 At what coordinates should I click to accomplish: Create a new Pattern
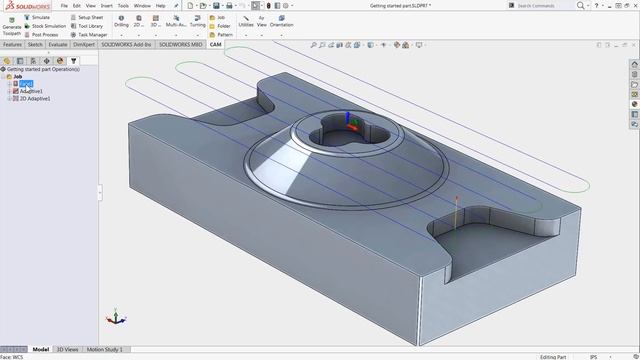pos(221,35)
